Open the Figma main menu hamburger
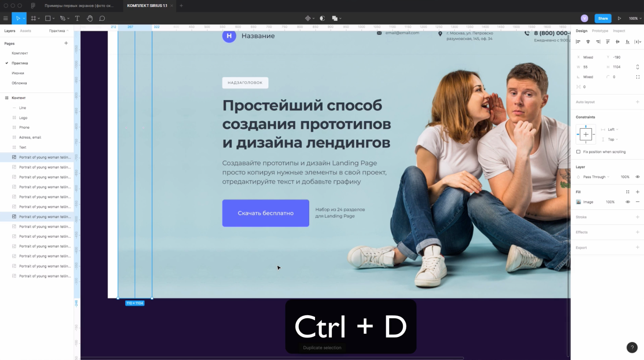The image size is (644, 360). point(5,18)
